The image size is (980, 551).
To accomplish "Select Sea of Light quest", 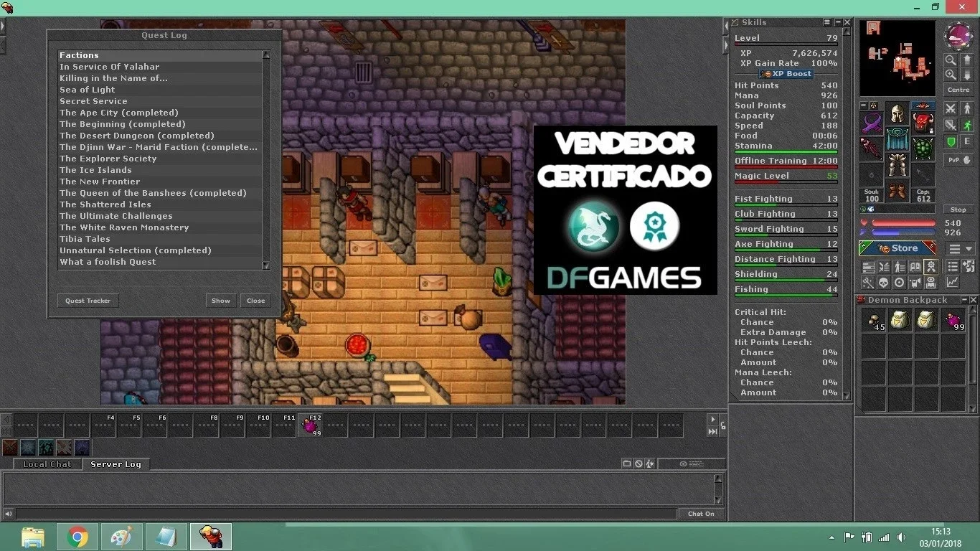I will pos(159,90).
